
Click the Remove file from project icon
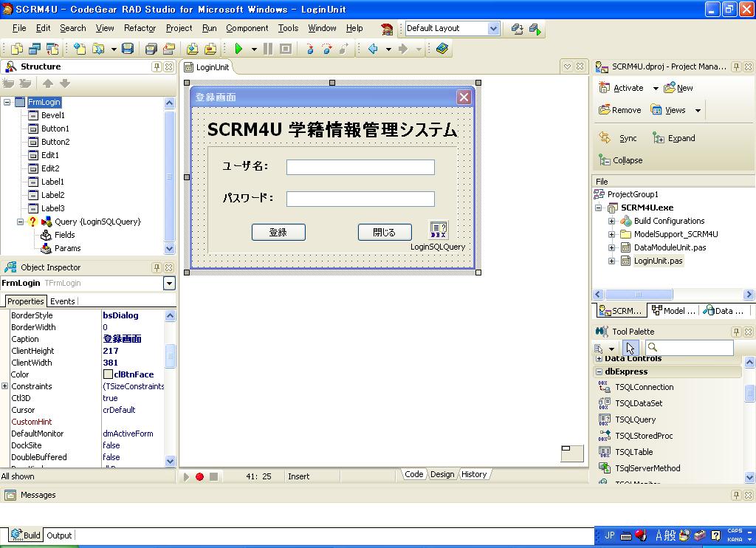click(x=210, y=49)
